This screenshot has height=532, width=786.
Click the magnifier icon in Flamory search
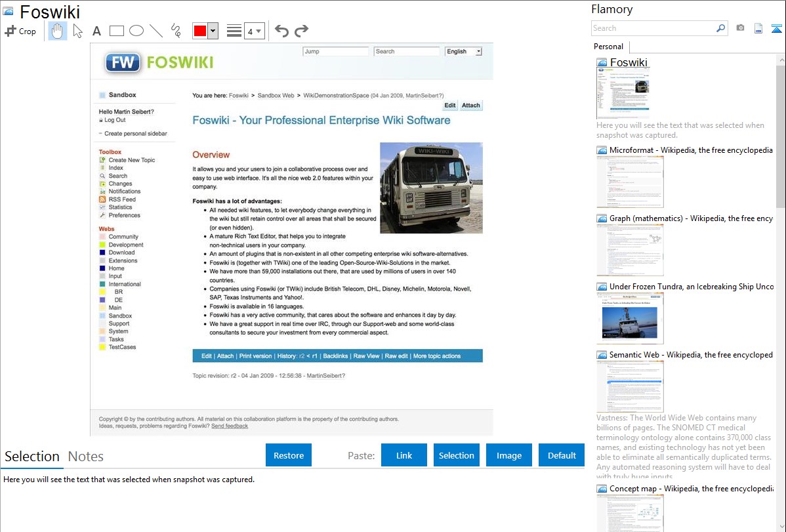720,28
